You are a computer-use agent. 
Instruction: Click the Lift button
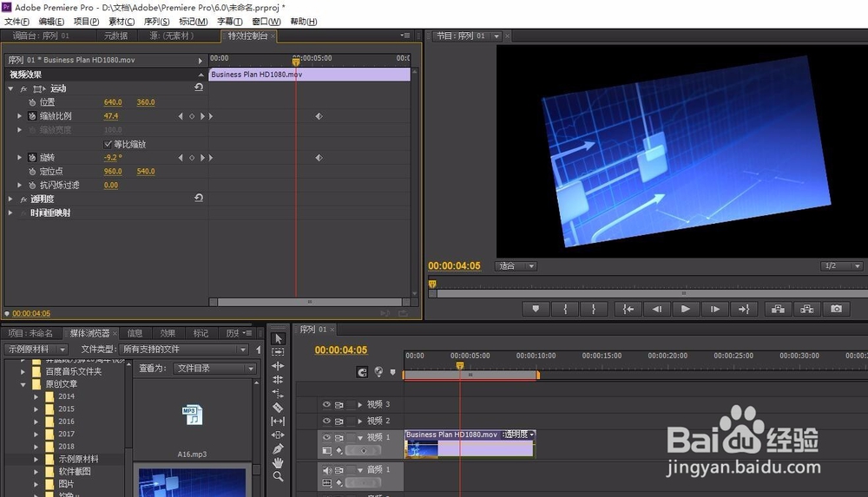(778, 309)
